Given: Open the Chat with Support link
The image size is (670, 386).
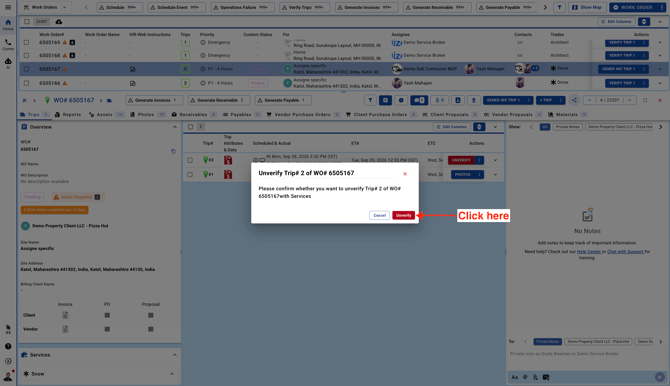Looking at the screenshot, I should 625,251.
